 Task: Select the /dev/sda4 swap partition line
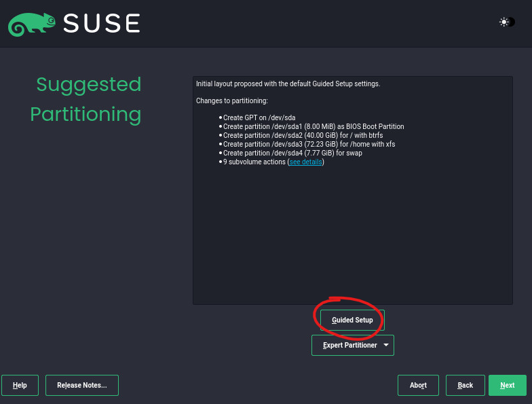(292, 153)
